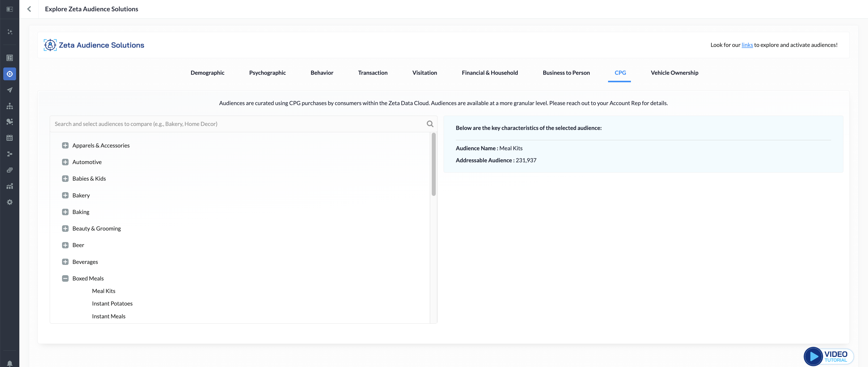Collapse the Boxed Meals category
This screenshot has height=367, width=868.
point(65,278)
